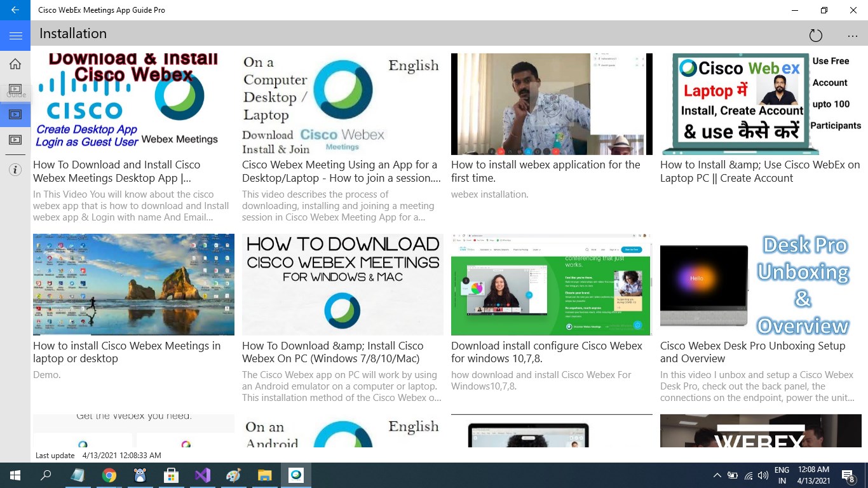Select the highlighted Installation sidebar icon

(x=15, y=114)
